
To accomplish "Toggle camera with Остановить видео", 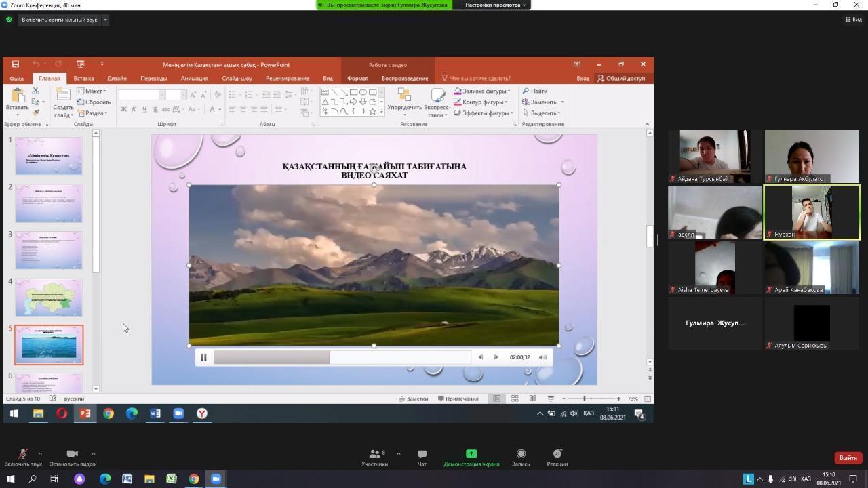I will pos(72,457).
